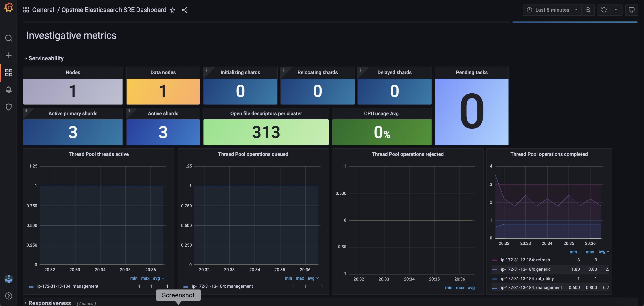The image size is (644, 306).
Task: Click the refresh dashboard icon
Action: [604, 10]
